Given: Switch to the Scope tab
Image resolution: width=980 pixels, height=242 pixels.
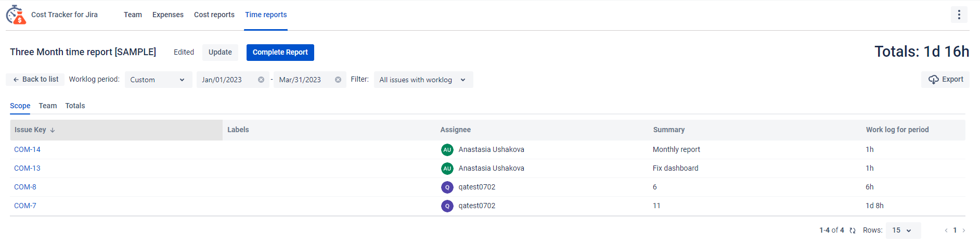Looking at the screenshot, I should (x=20, y=106).
